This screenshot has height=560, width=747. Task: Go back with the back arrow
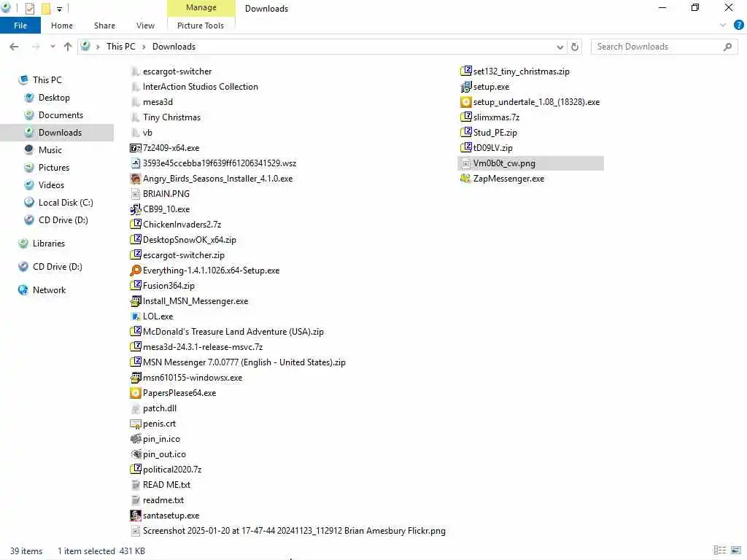click(x=15, y=47)
